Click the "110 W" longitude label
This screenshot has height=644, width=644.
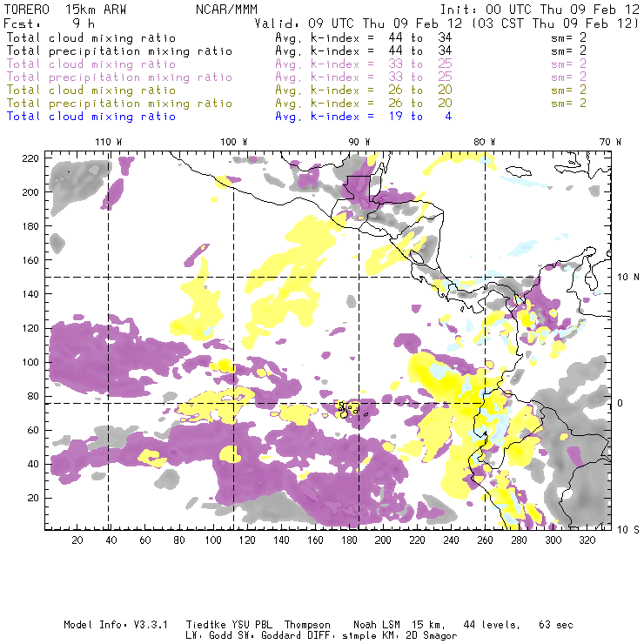point(109,142)
